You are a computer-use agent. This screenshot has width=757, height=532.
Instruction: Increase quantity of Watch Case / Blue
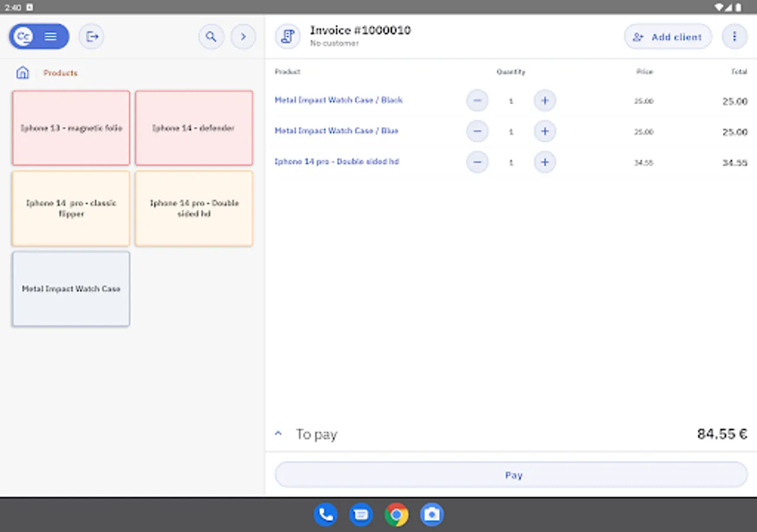545,131
